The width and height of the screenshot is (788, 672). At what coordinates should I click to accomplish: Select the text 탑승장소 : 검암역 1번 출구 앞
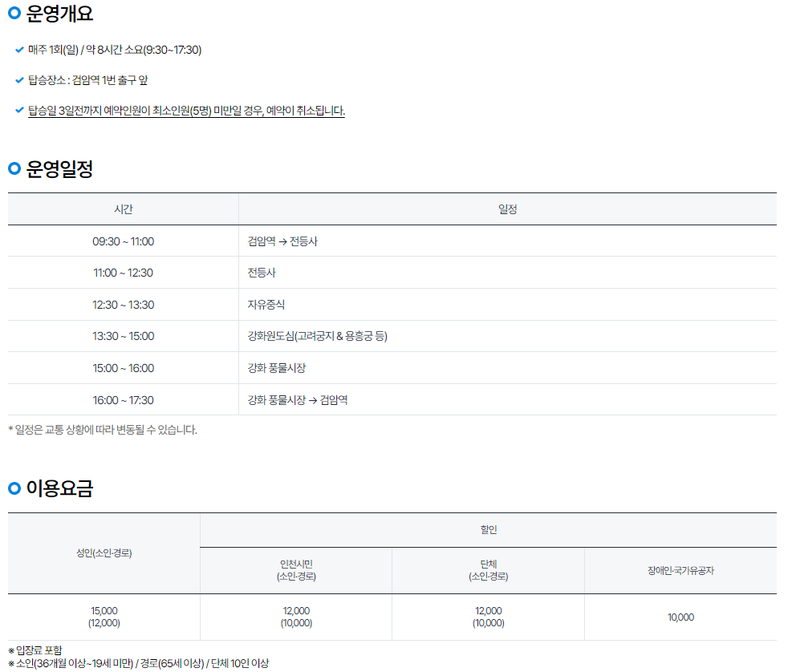pos(88,80)
